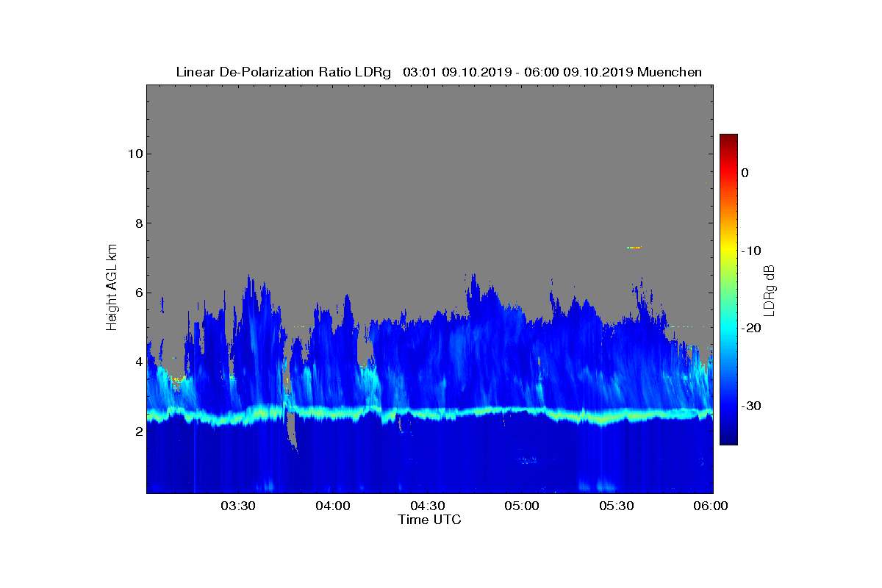Click the dark red top of colorbar
The width and height of the screenshot is (882, 588).
coord(728,140)
